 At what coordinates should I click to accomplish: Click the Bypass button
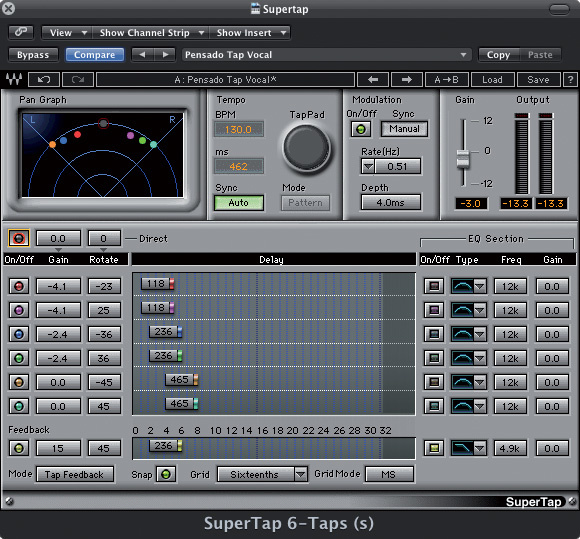point(33,55)
